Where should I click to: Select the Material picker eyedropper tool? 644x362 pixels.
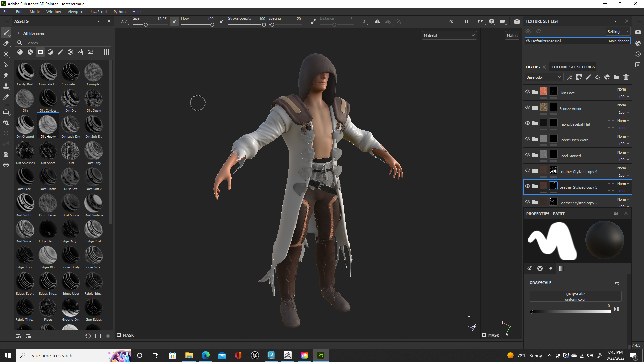pyautogui.click(x=6, y=97)
